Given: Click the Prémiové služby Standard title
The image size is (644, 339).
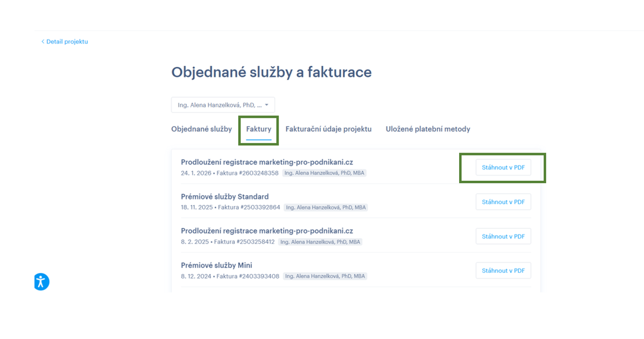Looking at the screenshot, I should coord(225,196).
